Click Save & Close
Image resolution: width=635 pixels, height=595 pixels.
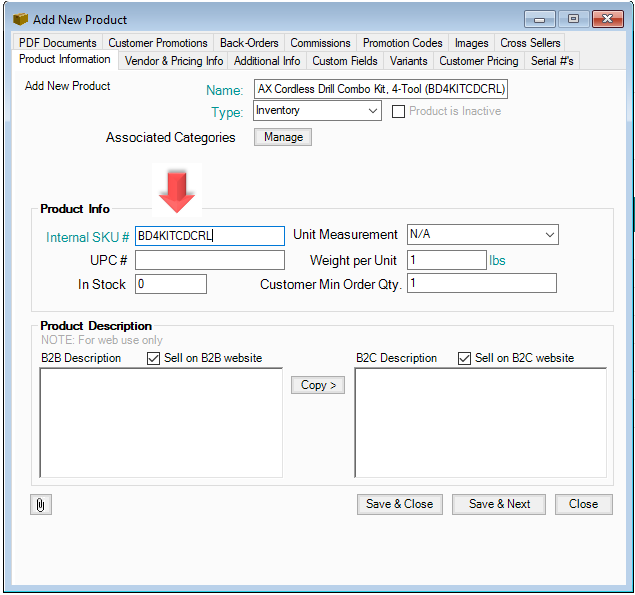tap(399, 504)
